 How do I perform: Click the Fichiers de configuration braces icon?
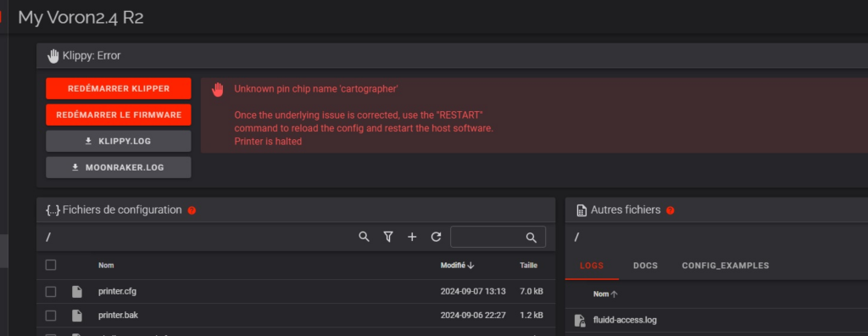(53, 210)
